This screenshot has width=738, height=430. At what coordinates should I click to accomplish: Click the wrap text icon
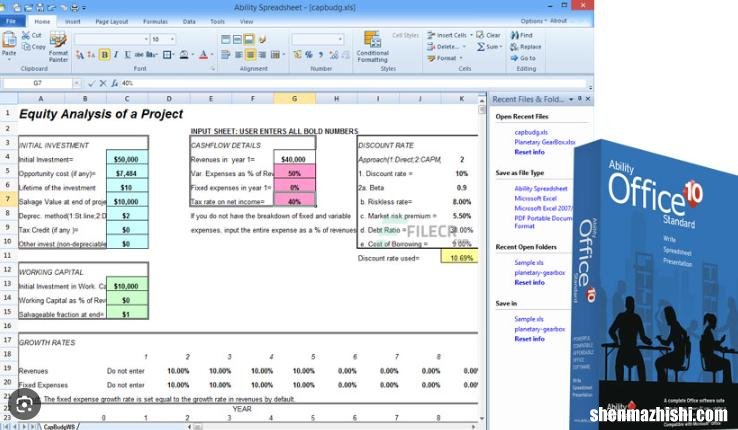226,55
